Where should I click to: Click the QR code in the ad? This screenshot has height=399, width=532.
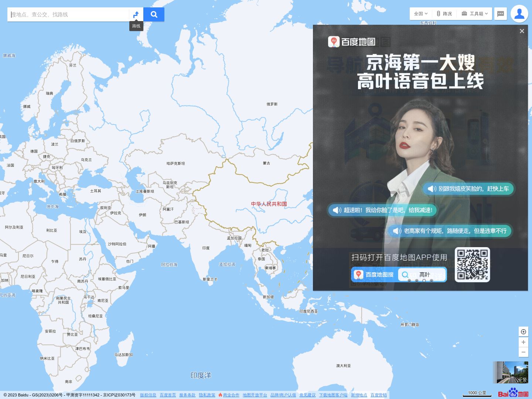[x=472, y=265]
